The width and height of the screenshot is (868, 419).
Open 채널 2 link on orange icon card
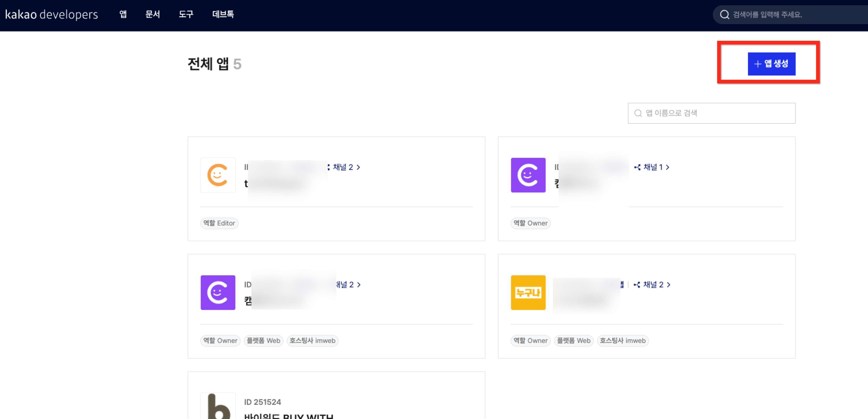tap(346, 167)
